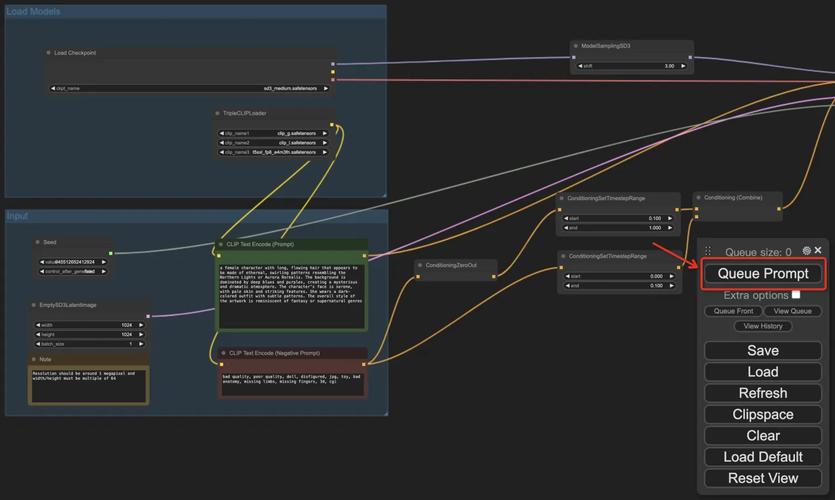Adjust the shift value slider on ModelSamplingSD3
The width and height of the screenshot is (835, 500).
tap(632, 66)
